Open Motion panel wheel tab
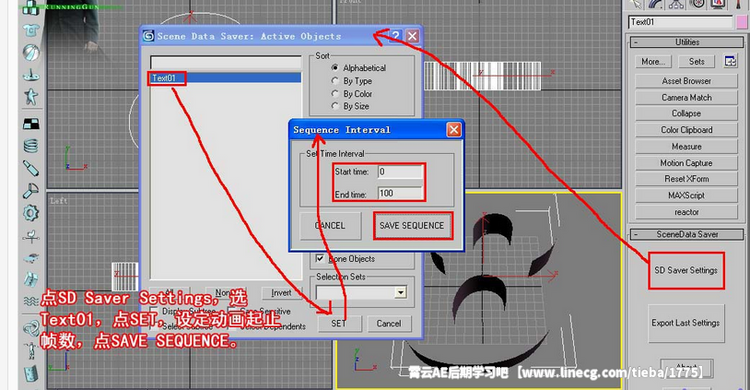The width and height of the screenshot is (750, 390). (x=698, y=4)
